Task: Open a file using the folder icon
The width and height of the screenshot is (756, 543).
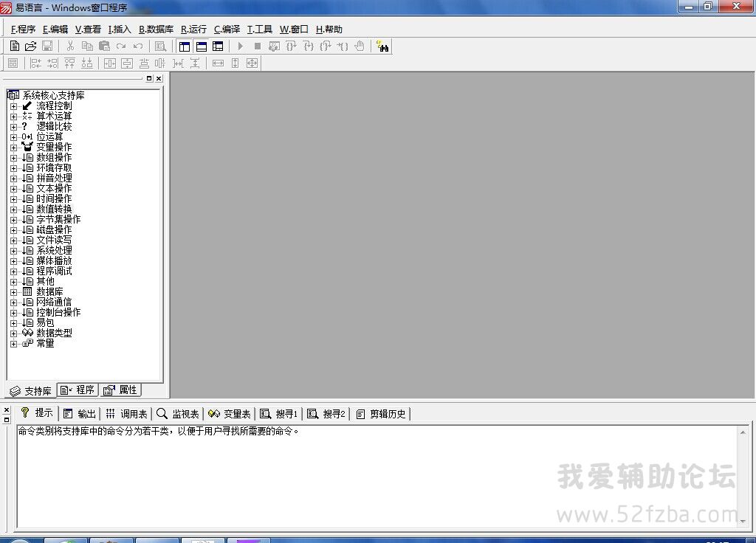Action: click(30, 46)
